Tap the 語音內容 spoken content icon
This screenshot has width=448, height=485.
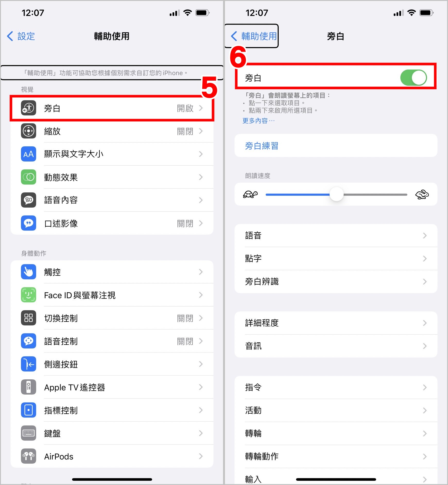[29, 200]
